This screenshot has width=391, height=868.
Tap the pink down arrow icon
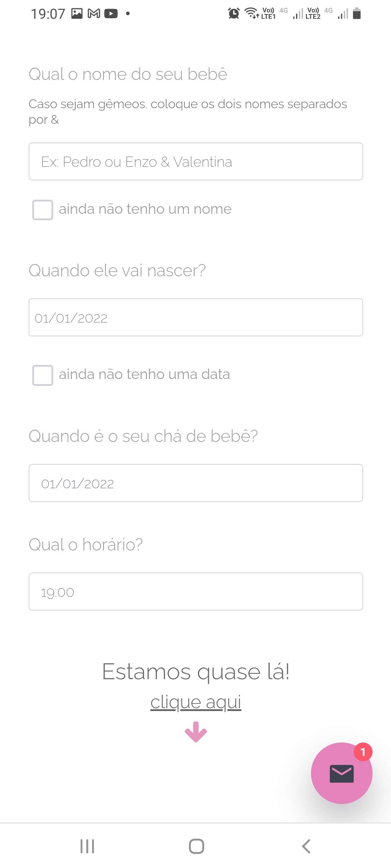pos(196,731)
